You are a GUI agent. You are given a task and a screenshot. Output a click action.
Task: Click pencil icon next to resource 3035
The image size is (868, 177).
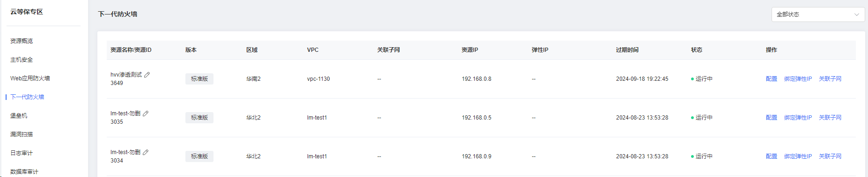click(146, 113)
